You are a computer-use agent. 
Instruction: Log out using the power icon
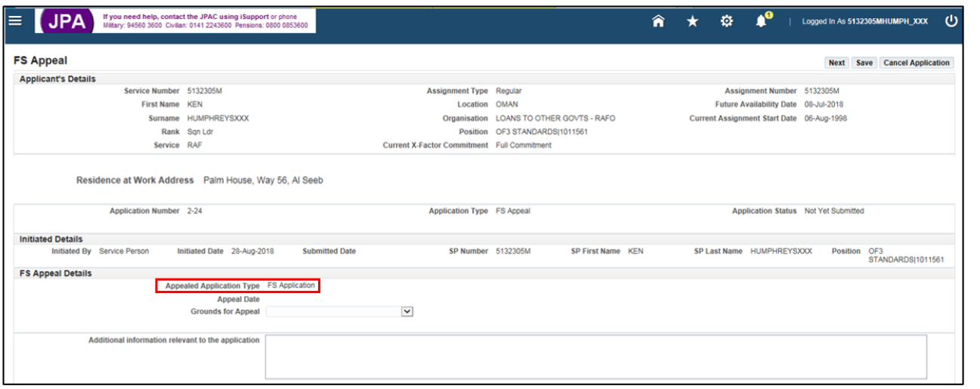coord(951,21)
